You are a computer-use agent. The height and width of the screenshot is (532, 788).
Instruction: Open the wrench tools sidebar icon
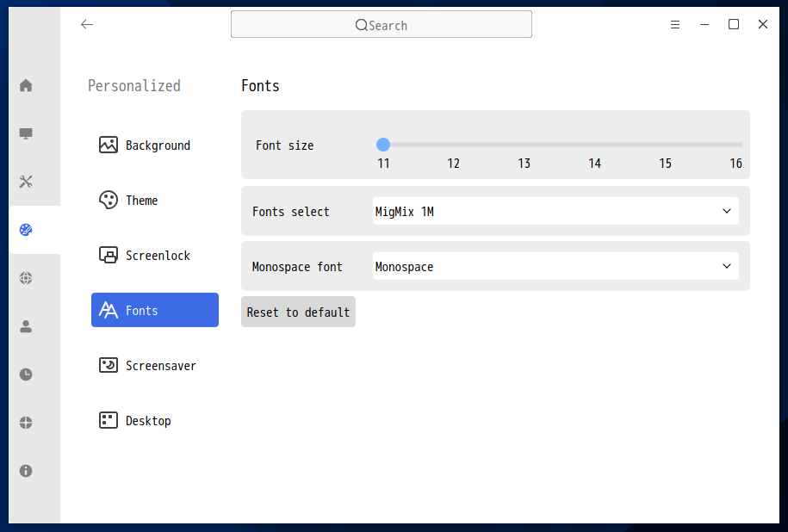point(26,182)
